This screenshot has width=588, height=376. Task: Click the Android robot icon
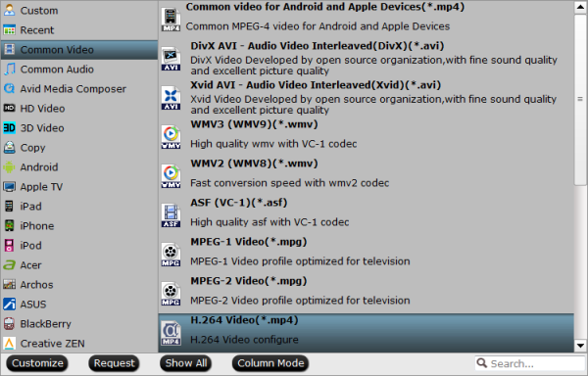(x=9, y=167)
